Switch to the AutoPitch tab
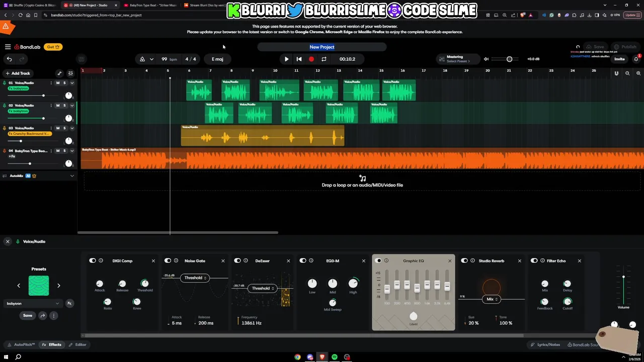Viewport: 644px width, 362px height. click(x=21, y=345)
